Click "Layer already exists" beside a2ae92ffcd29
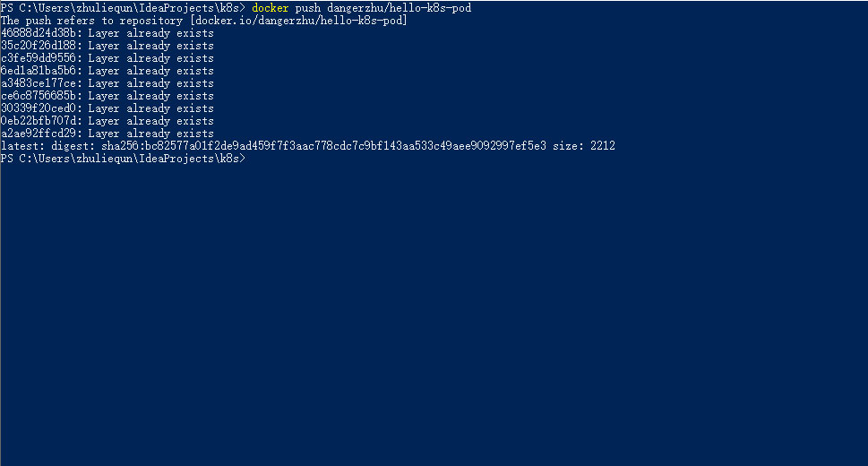The height and width of the screenshot is (466, 868). (x=150, y=134)
